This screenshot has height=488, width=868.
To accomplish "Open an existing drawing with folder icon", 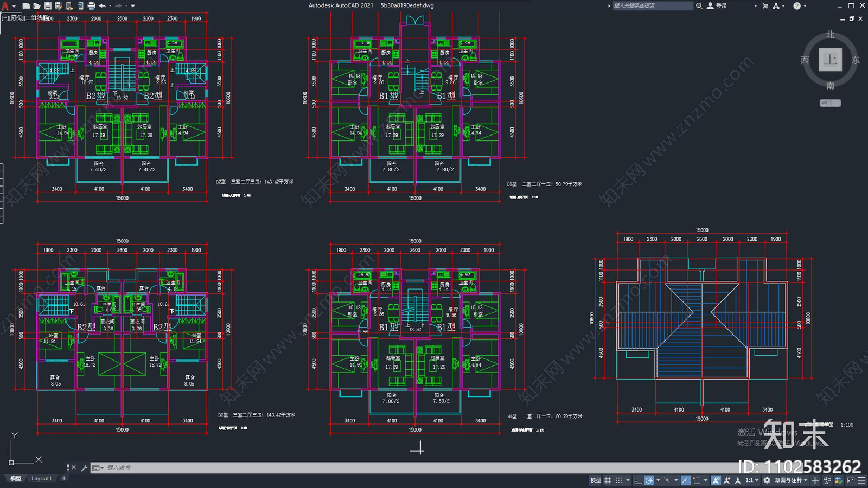I will coord(36,5).
